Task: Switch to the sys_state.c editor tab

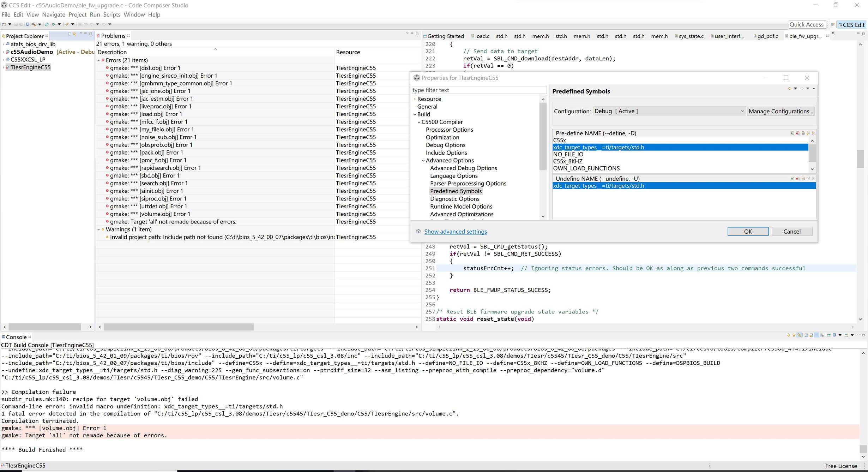Action: click(x=689, y=36)
